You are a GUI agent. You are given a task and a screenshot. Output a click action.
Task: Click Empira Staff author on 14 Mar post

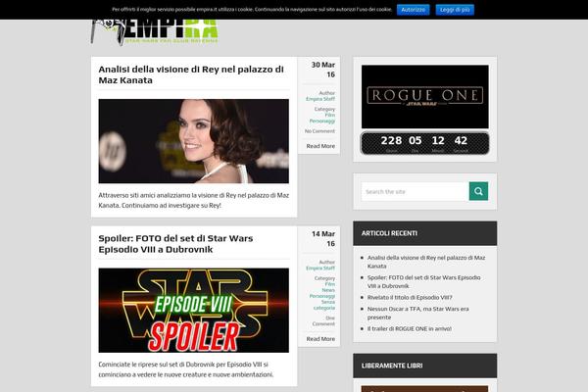coord(320,269)
